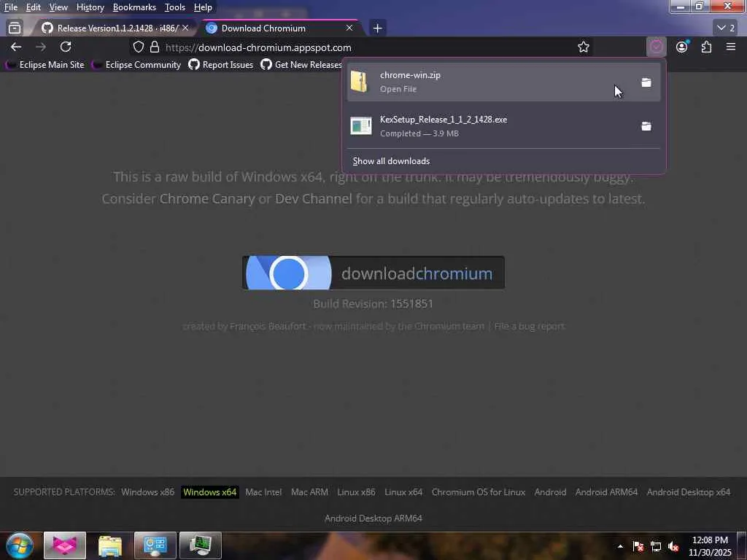Click the downloadchromium button
747x560 pixels.
point(373,273)
